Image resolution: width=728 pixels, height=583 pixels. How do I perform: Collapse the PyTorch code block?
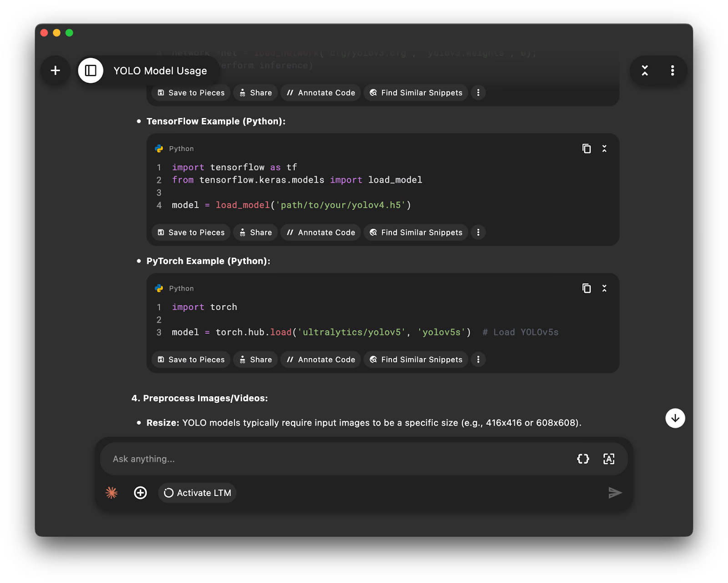pyautogui.click(x=604, y=288)
